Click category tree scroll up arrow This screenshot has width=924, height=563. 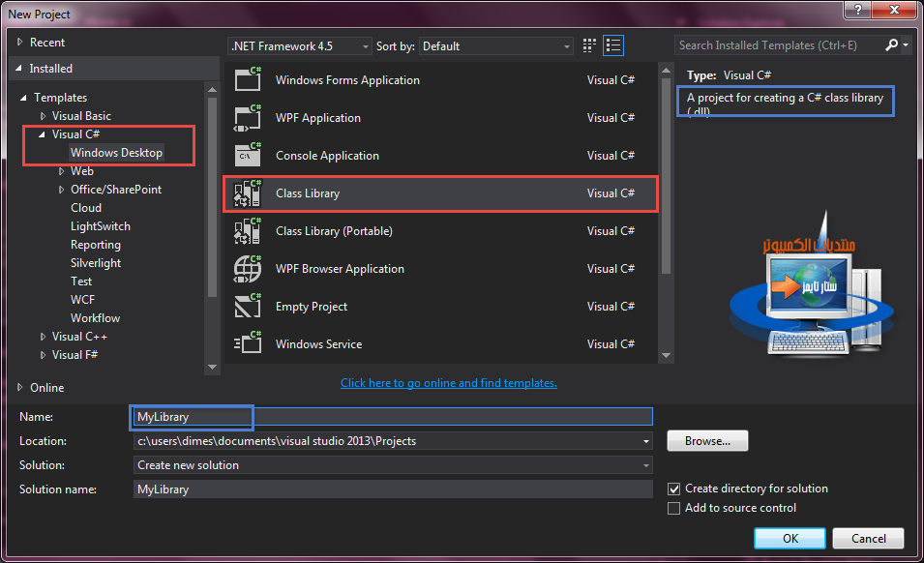(x=213, y=89)
